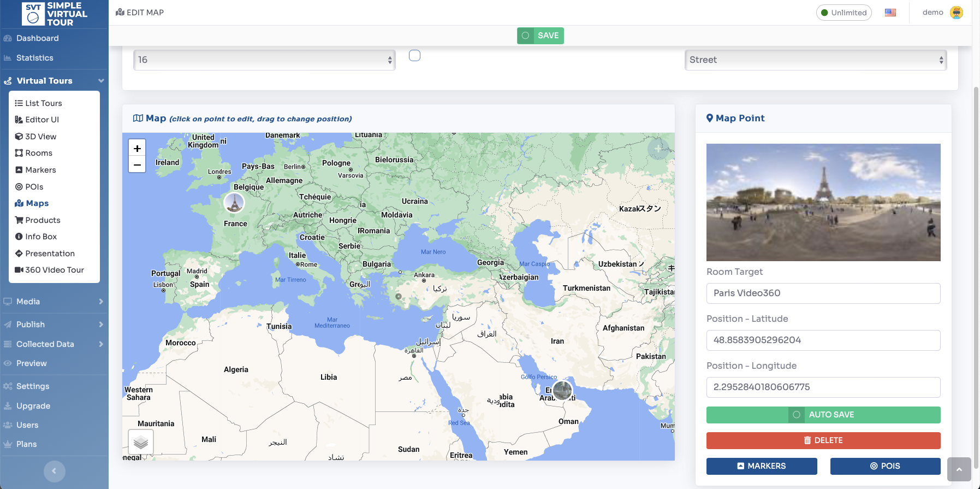Click the map zoom in plus button
The height and width of the screenshot is (489, 980).
[x=137, y=149]
